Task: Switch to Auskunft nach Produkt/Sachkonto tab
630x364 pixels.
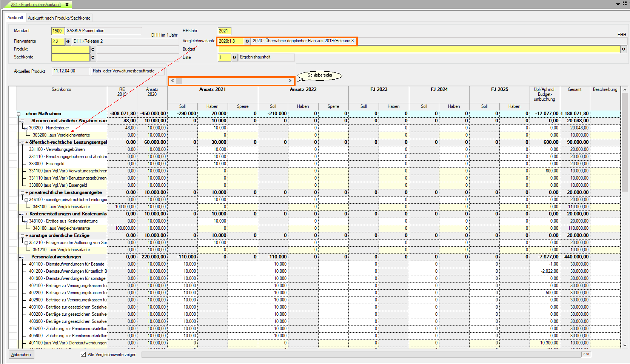Action: pyautogui.click(x=59, y=18)
